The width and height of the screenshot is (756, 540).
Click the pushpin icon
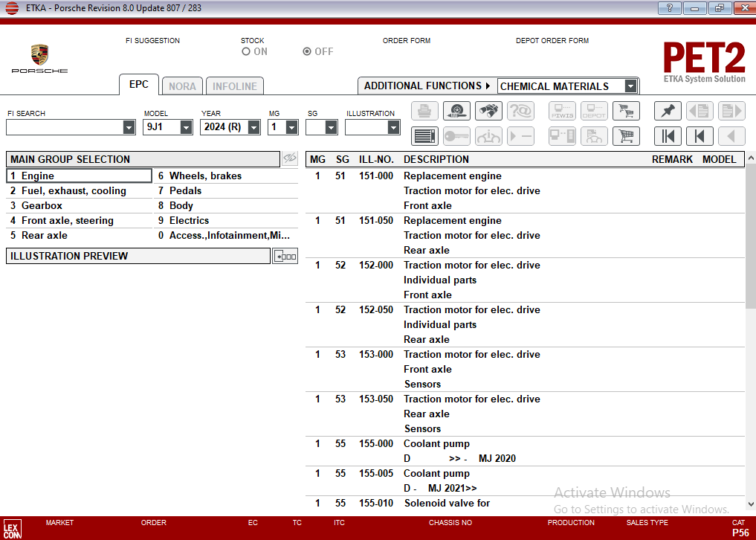click(x=668, y=111)
